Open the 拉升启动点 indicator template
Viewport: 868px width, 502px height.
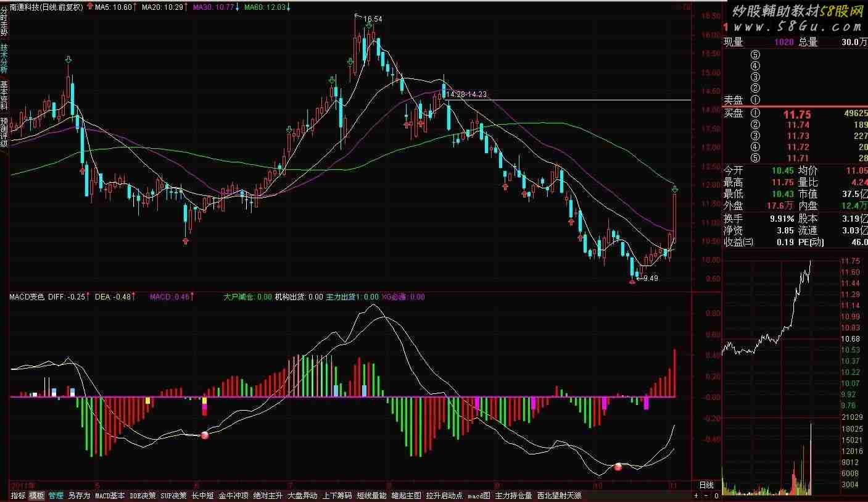[444, 495]
